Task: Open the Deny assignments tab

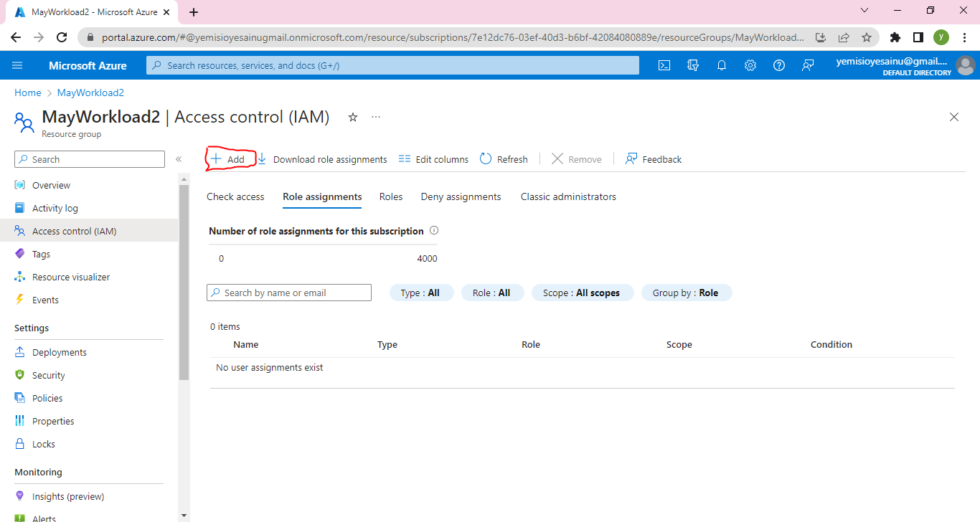Action: [x=461, y=196]
